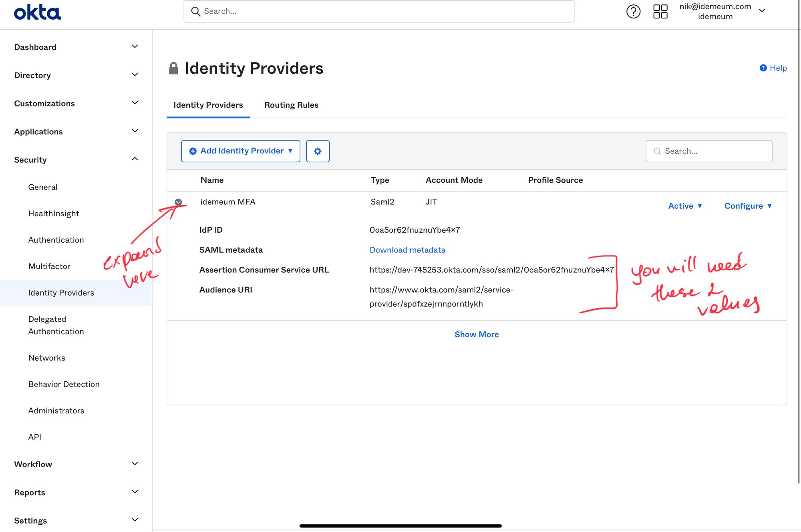Click the Audience URI value
801x532 pixels.
441,297
